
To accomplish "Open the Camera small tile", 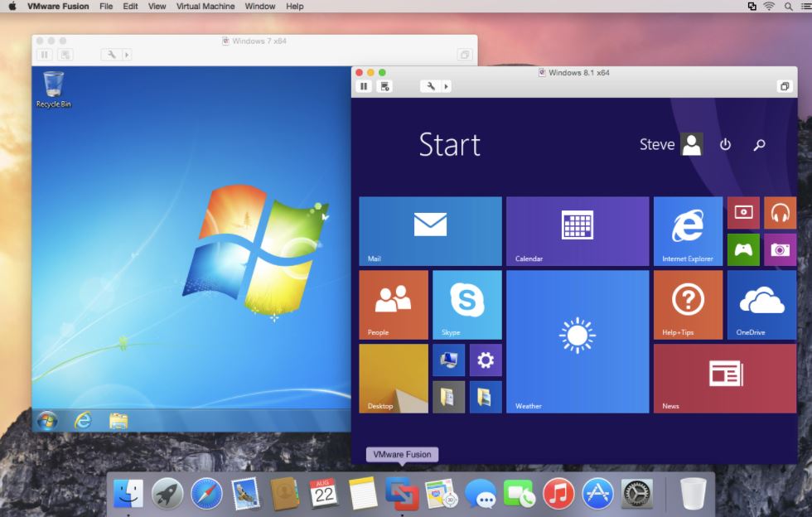I will pyautogui.click(x=780, y=249).
